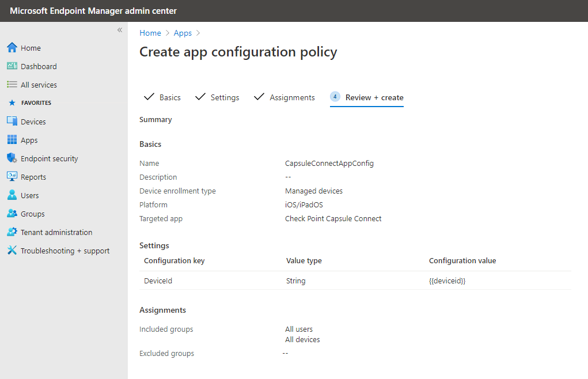
Task: Open Devices in the sidebar
Action: pyautogui.click(x=33, y=122)
